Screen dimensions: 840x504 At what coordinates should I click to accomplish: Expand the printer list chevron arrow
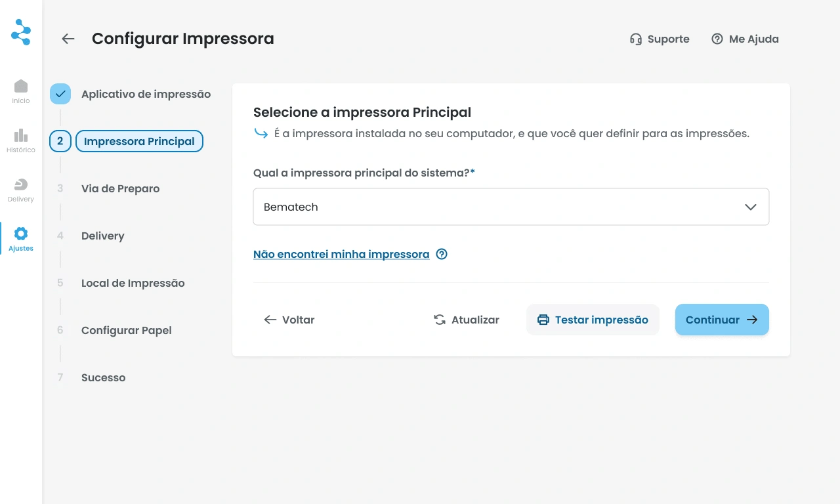point(751,207)
